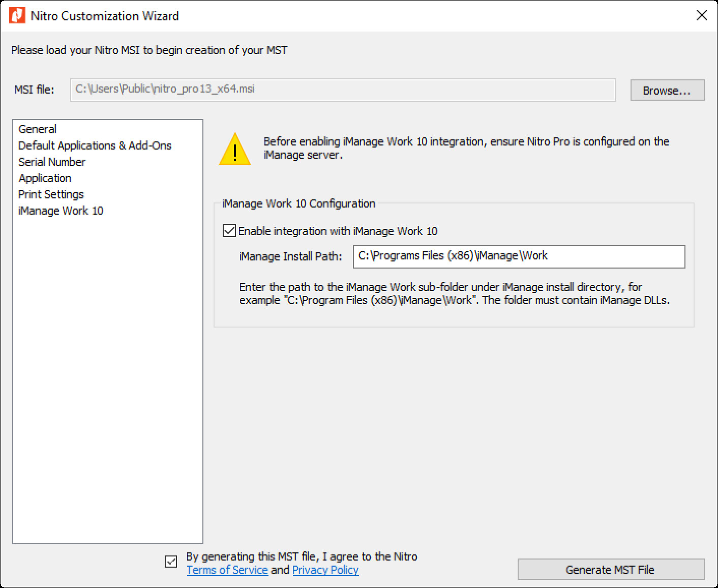Open the Print Settings section
This screenshot has height=588, width=718.
coord(51,194)
